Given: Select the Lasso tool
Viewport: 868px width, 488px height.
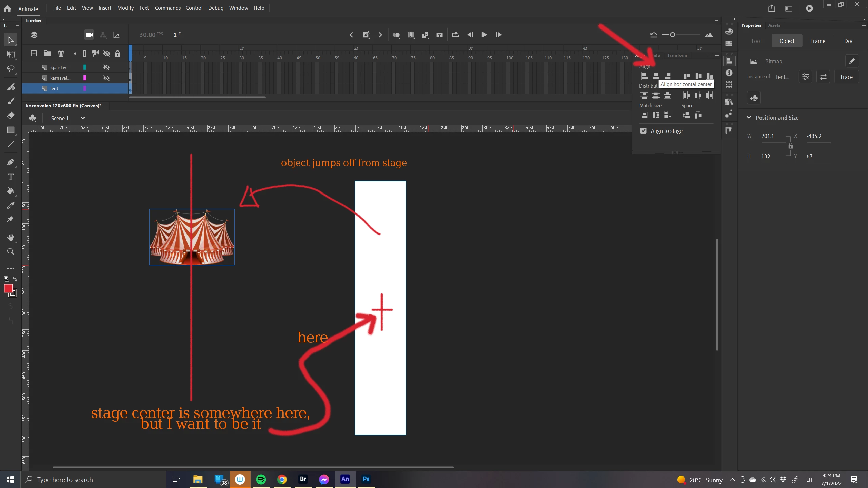Looking at the screenshot, I should pyautogui.click(x=11, y=69).
